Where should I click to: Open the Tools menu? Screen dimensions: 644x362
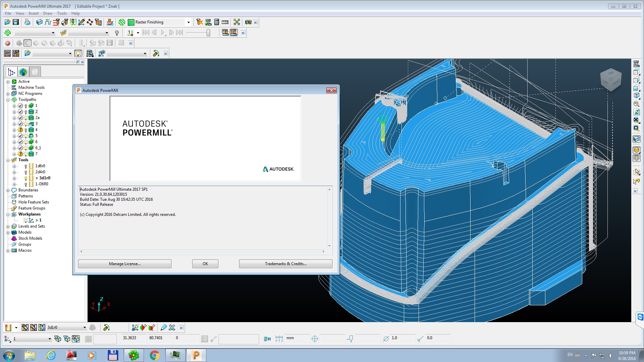(62, 13)
